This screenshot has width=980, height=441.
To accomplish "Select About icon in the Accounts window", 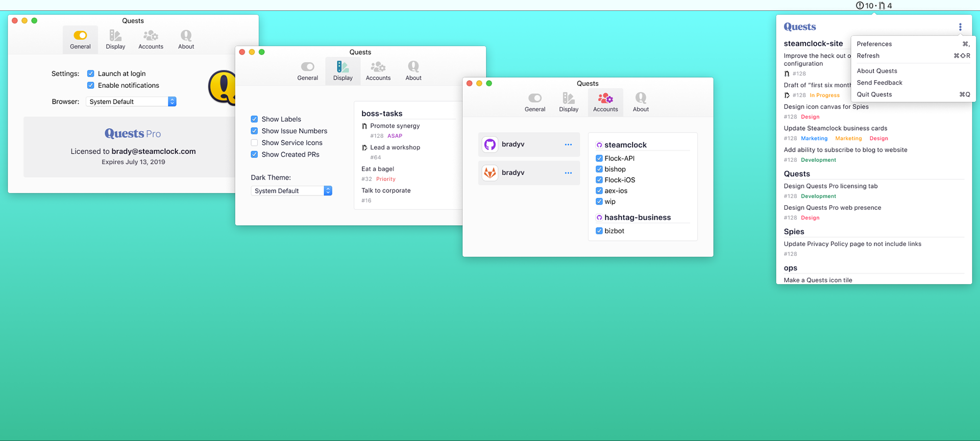I will [641, 97].
